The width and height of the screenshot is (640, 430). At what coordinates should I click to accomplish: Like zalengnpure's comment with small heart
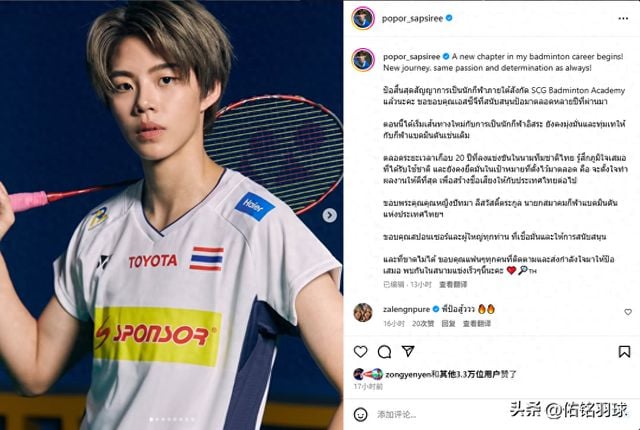[628, 312]
